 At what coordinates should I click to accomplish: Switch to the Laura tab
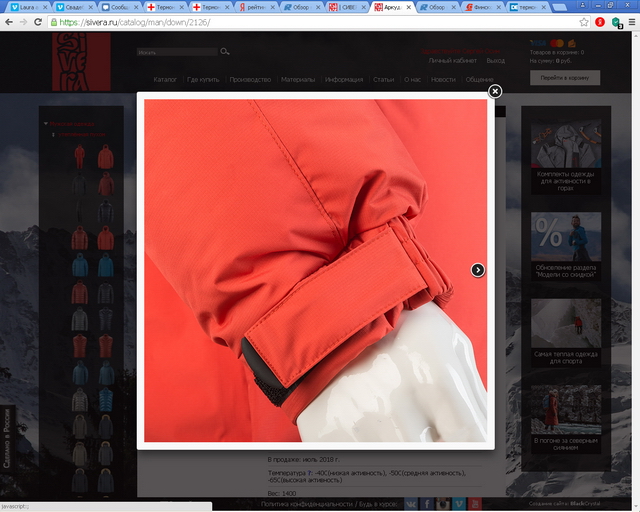(27, 7)
